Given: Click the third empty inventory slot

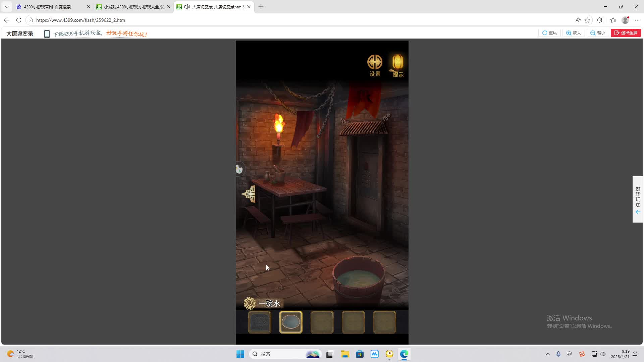Looking at the screenshot, I should [322, 322].
